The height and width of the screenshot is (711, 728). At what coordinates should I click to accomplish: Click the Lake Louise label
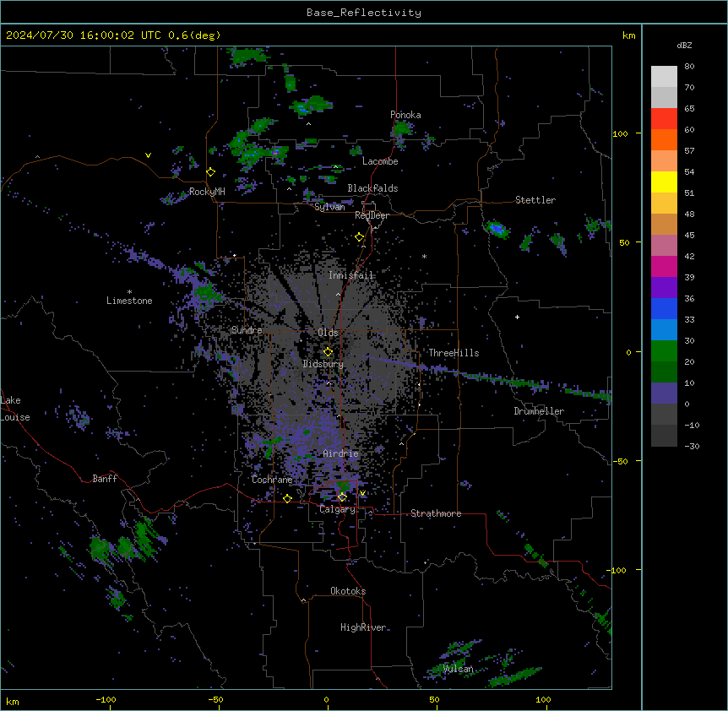click(x=15, y=409)
